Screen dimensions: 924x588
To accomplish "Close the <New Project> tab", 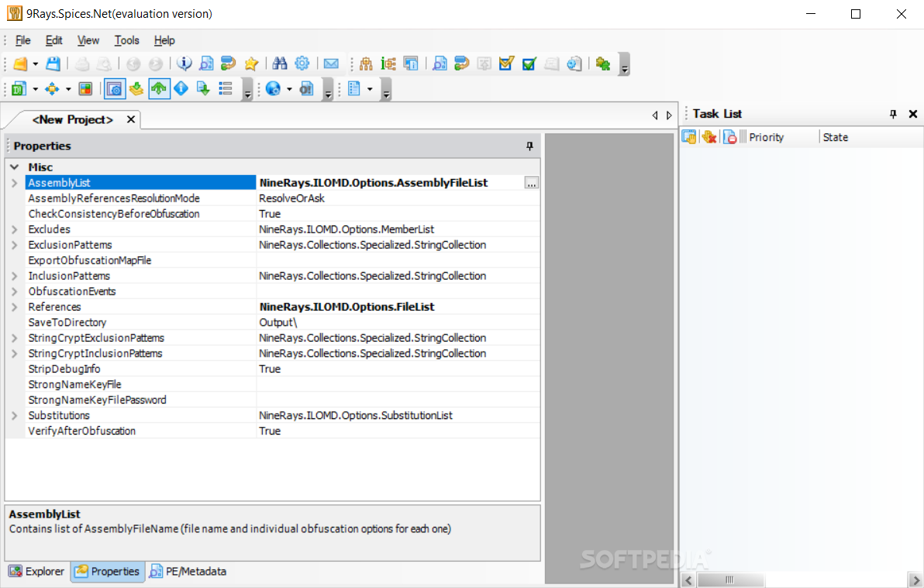I will coord(131,119).
